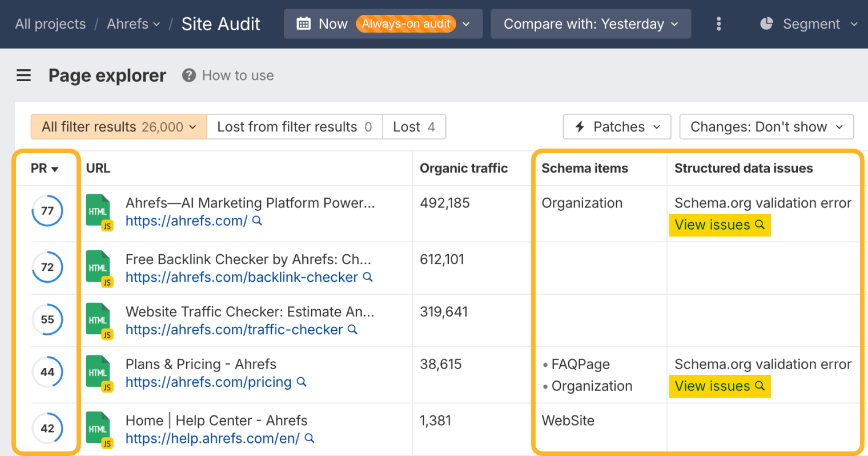Click the PR 55 circular score

click(x=47, y=319)
